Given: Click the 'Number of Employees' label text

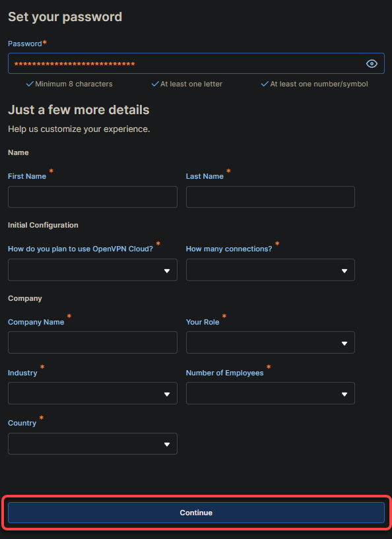Looking at the screenshot, I should pyautogui.click(x=224, y=373).
